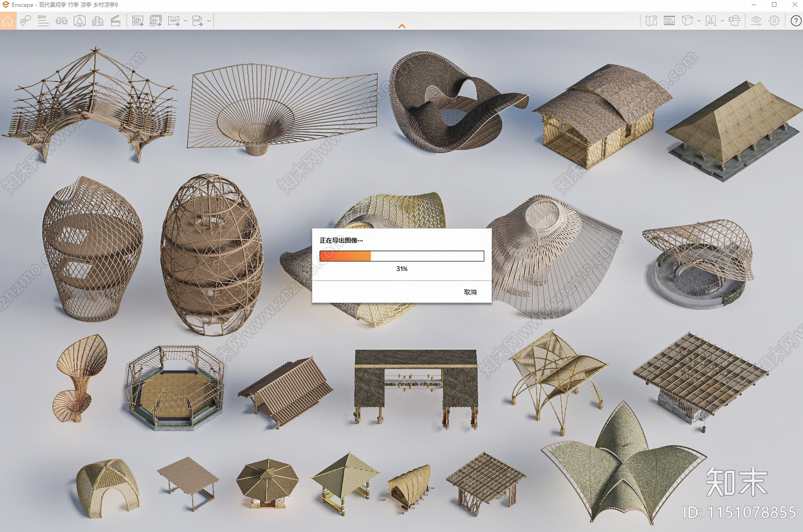Open the BIM information panel
The height and width of the screenshot is (532, 803).
click(x=44, y=21)
